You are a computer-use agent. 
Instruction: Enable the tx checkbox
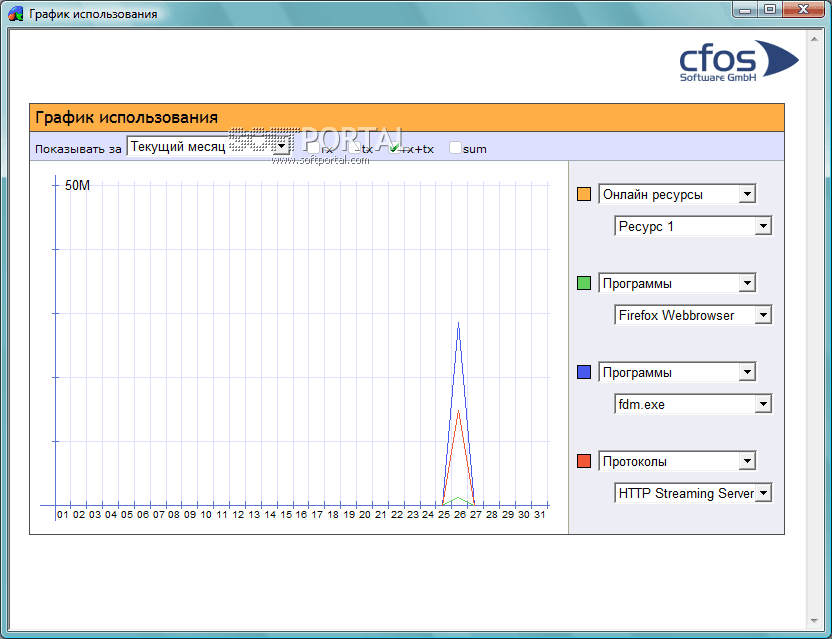pos(354,148)
